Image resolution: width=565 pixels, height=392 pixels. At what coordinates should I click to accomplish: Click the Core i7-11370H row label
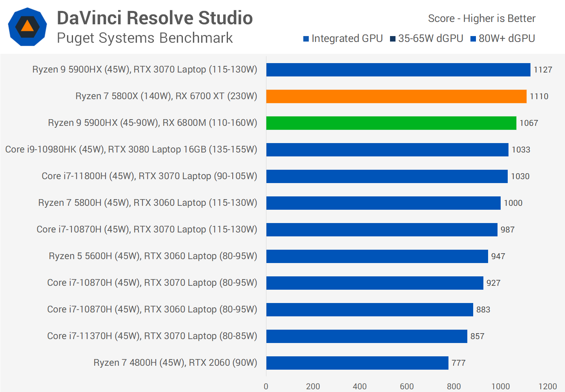152,336
